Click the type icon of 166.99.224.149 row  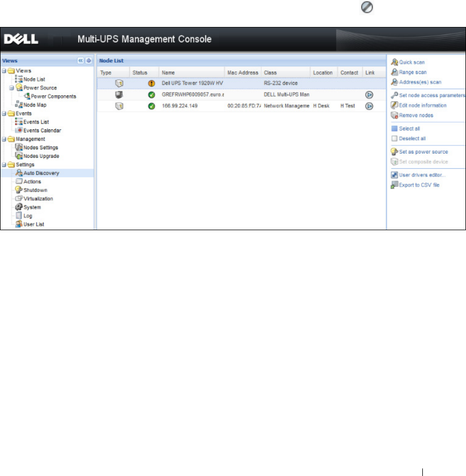(119, 106)
